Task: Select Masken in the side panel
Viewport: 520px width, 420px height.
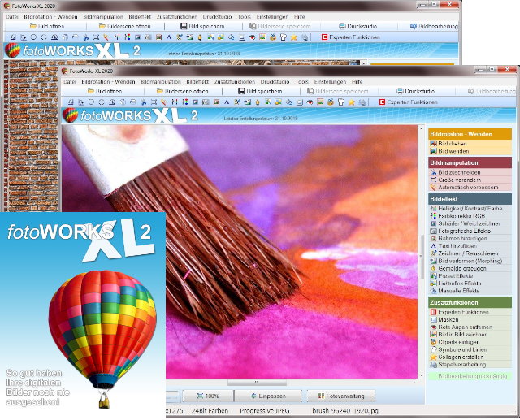Action: click(470, 319)
